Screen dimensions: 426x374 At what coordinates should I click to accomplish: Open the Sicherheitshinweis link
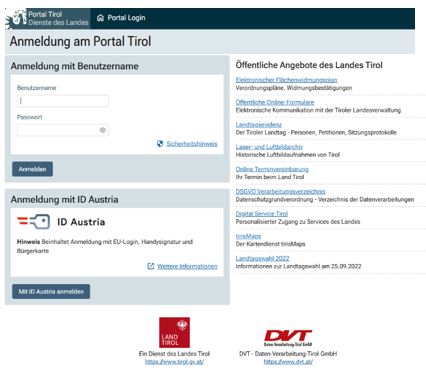tap(192, 144)
